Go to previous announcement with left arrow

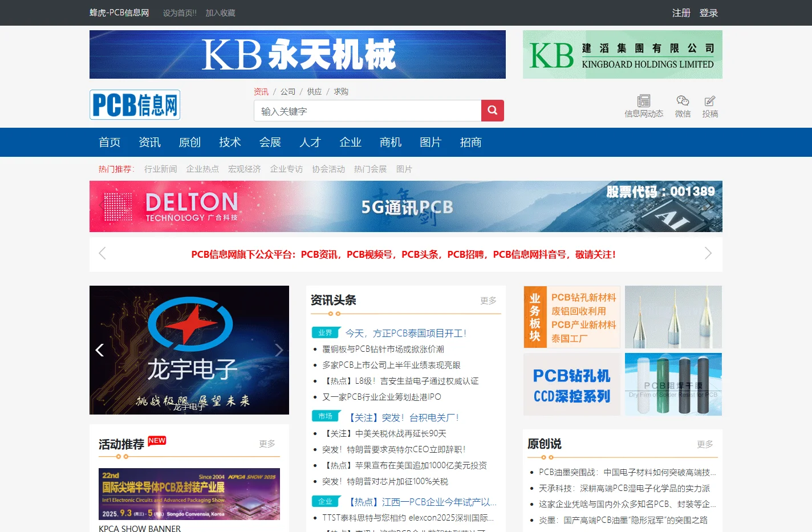103,253
